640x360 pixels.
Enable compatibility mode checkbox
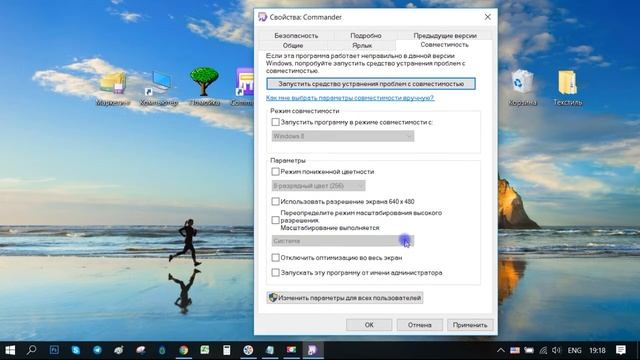(x=276, y=122)
